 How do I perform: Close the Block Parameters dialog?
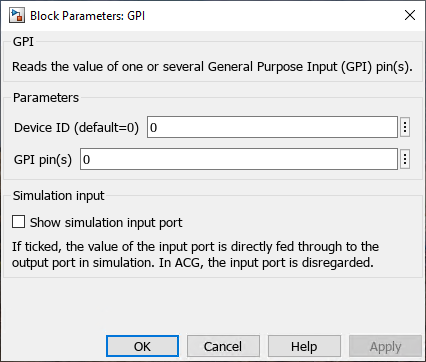pyautogui.click(x=410, y=15)
